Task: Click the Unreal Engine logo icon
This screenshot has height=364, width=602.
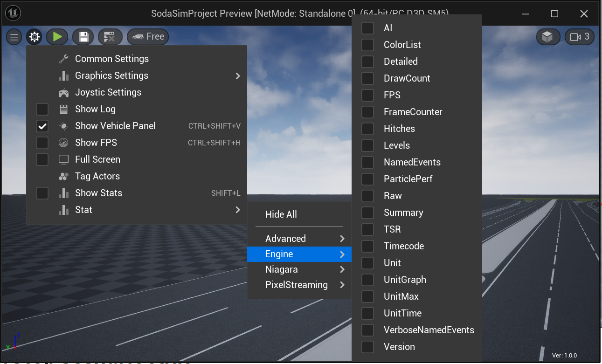Action: pos(13,14)
